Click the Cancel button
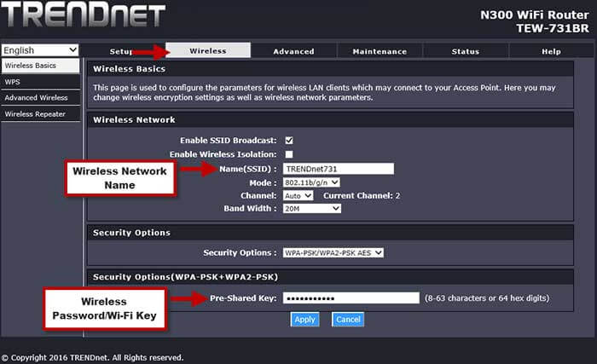 click(348, 320)
